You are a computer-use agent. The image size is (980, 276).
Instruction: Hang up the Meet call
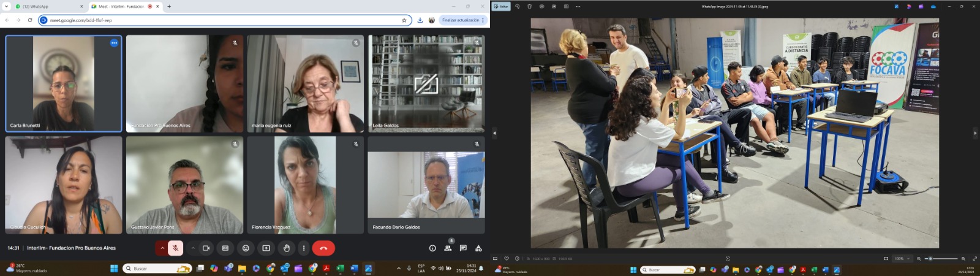(x=323, y=248)
